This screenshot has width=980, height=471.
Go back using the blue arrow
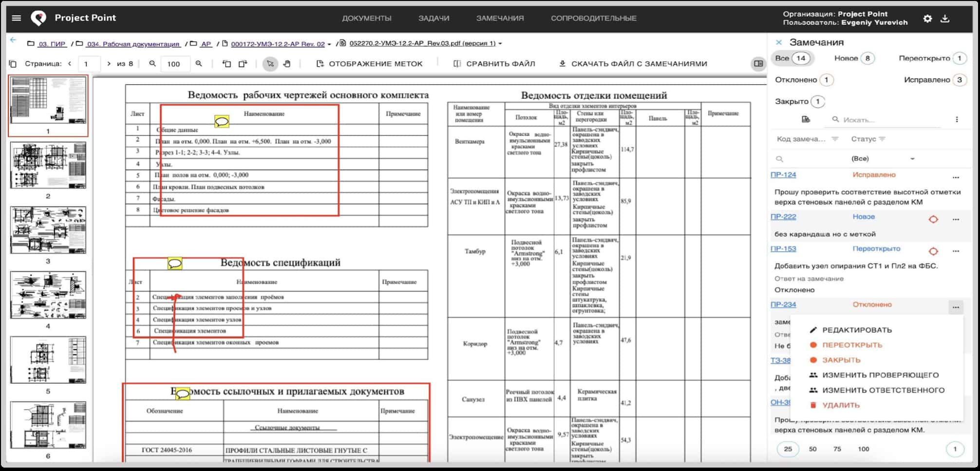pyautogui.click(x=13, y=40)
